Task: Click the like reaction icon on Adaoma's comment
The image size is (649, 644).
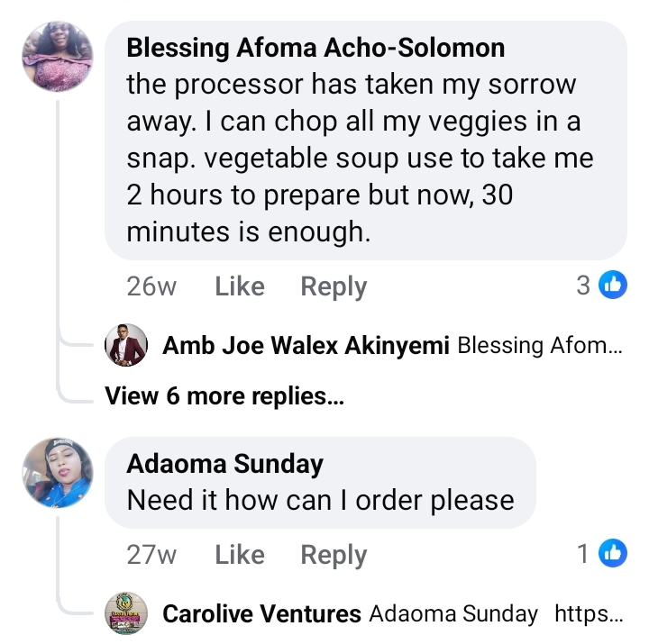Action: tap(613, 553)
